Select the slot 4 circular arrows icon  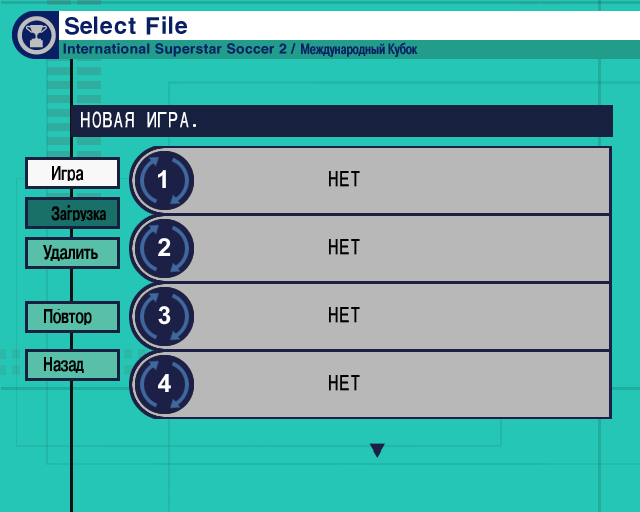tap(164, 384)
